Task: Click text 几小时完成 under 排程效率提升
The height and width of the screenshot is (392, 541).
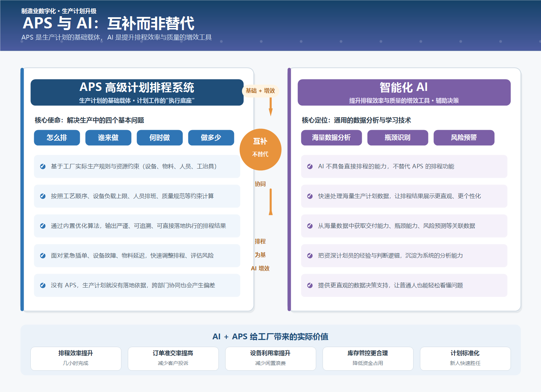Action: pyautogui.click(x=76, y=363)
